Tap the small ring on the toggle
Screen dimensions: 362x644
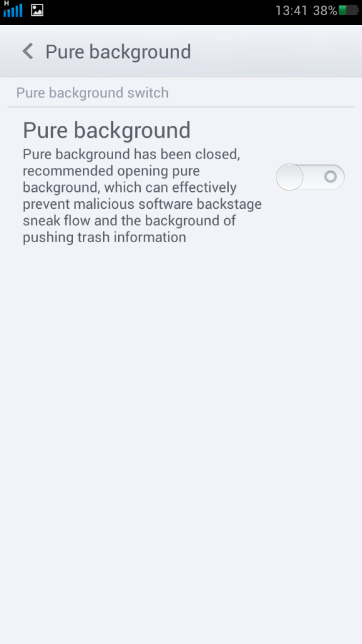[x=331, y=177]
